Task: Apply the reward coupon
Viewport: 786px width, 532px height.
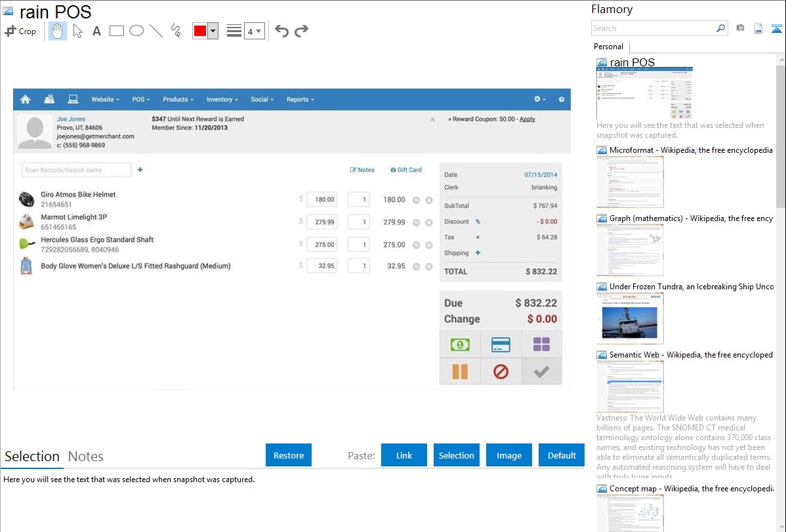Action: point(527,119)
